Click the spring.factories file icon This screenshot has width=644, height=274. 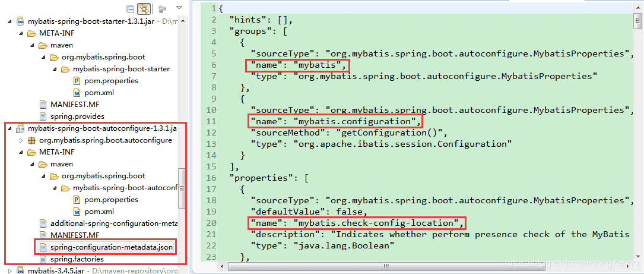pos(43,259)
